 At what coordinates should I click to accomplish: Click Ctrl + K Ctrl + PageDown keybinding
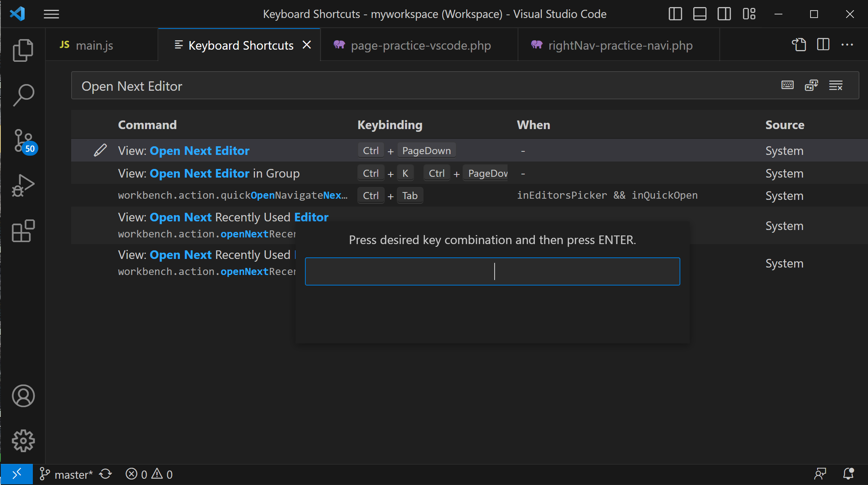click(x=432, y=173)
